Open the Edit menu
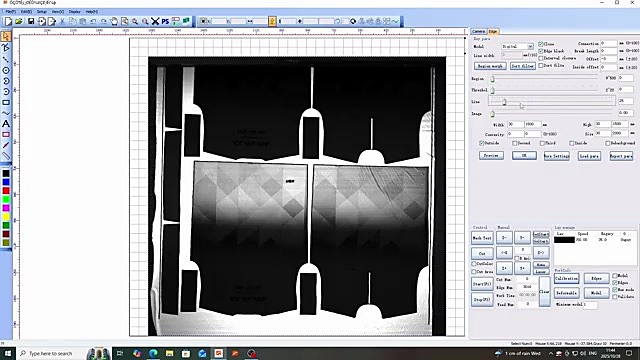Screen dimensions: 640x360 26,12
